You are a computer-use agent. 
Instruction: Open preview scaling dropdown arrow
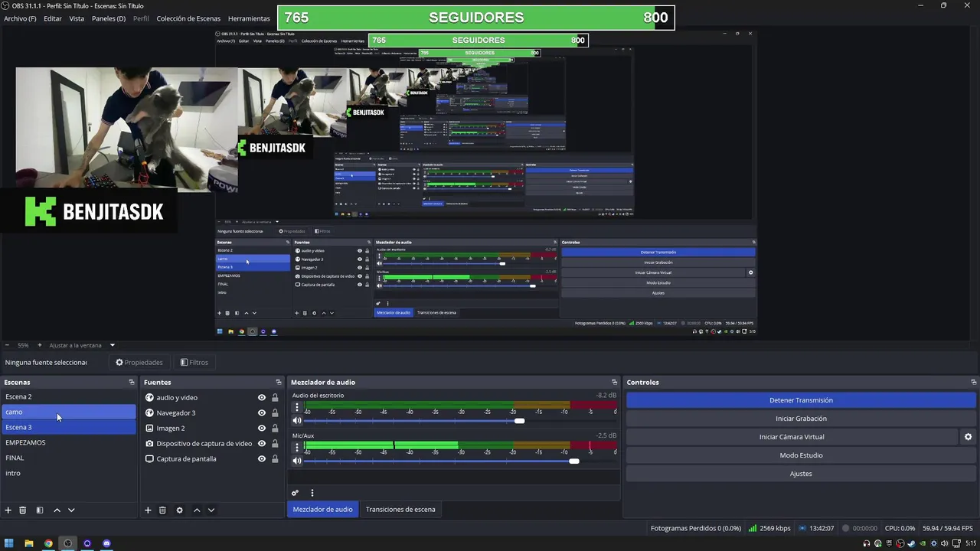[112, 345]
